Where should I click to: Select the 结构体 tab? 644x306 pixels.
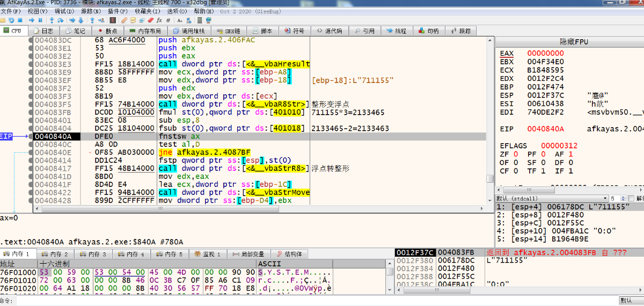[x=289, y=254]
